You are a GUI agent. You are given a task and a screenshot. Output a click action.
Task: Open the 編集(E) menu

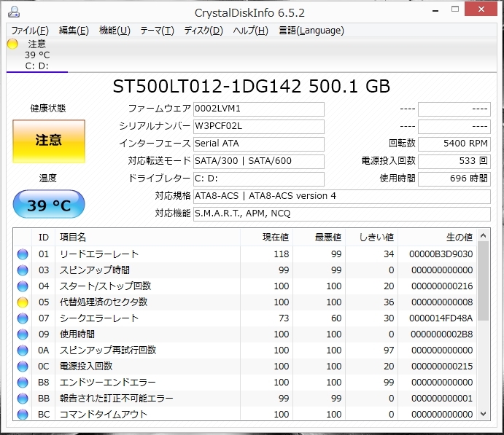tap(74, 31)
